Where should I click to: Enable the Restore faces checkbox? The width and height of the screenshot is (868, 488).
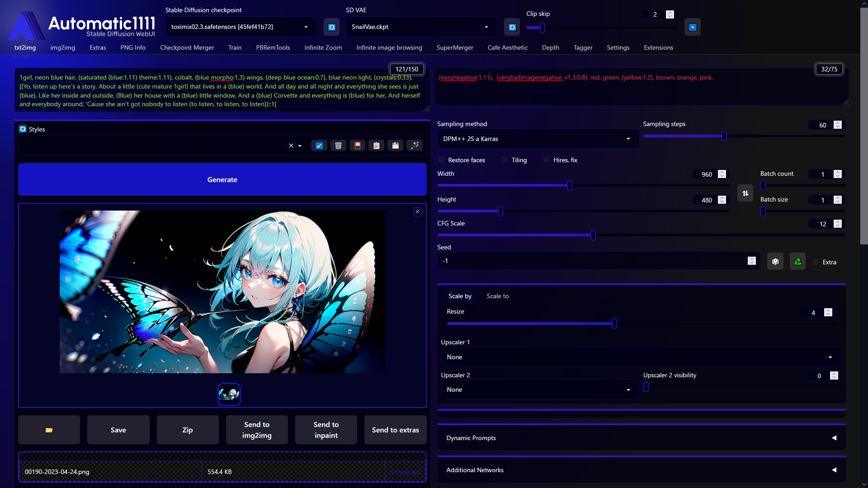[442, 160]
